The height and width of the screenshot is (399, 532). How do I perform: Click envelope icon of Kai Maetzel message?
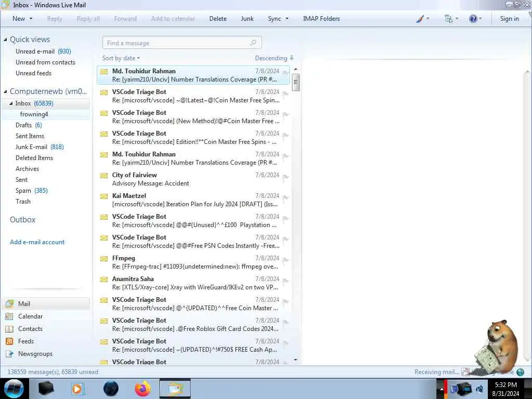coord(104,196)
